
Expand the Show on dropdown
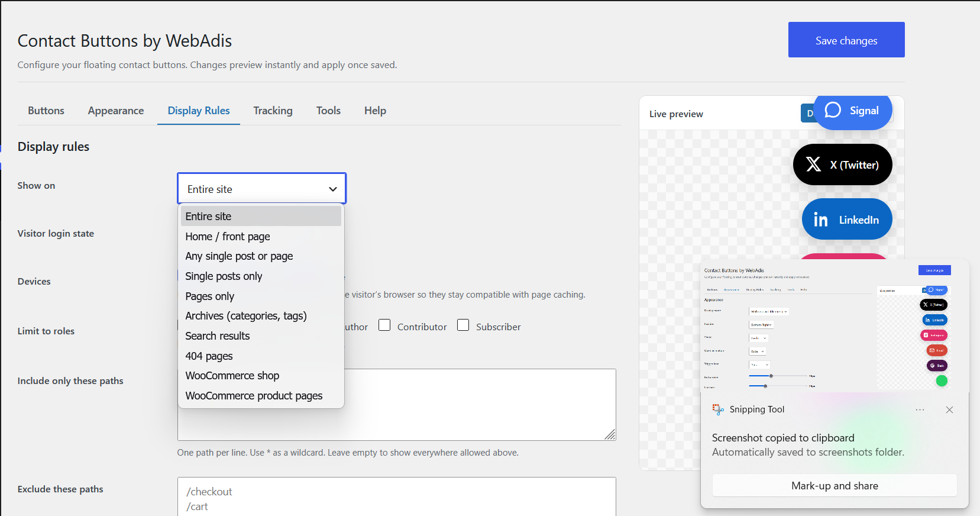[261, 189]
